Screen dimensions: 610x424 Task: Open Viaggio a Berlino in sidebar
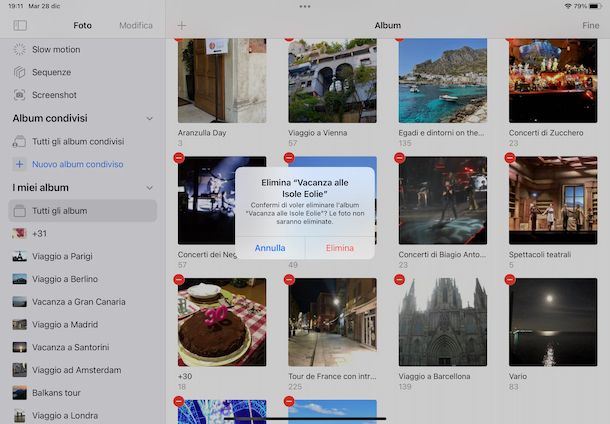coord(82,279)
